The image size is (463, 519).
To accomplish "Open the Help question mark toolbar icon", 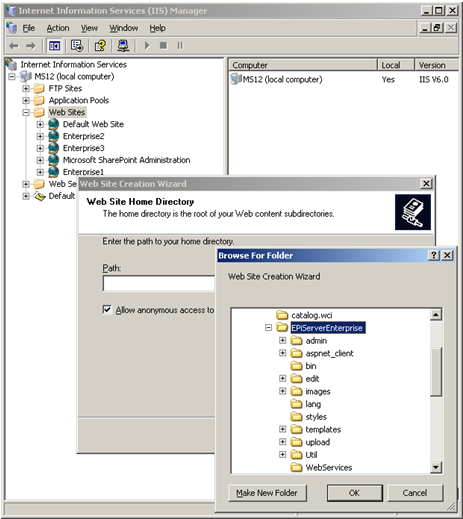I will (x=100, y=46).
